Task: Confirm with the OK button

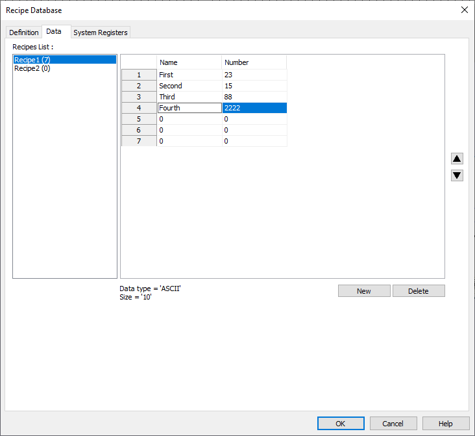Action: 341,423
